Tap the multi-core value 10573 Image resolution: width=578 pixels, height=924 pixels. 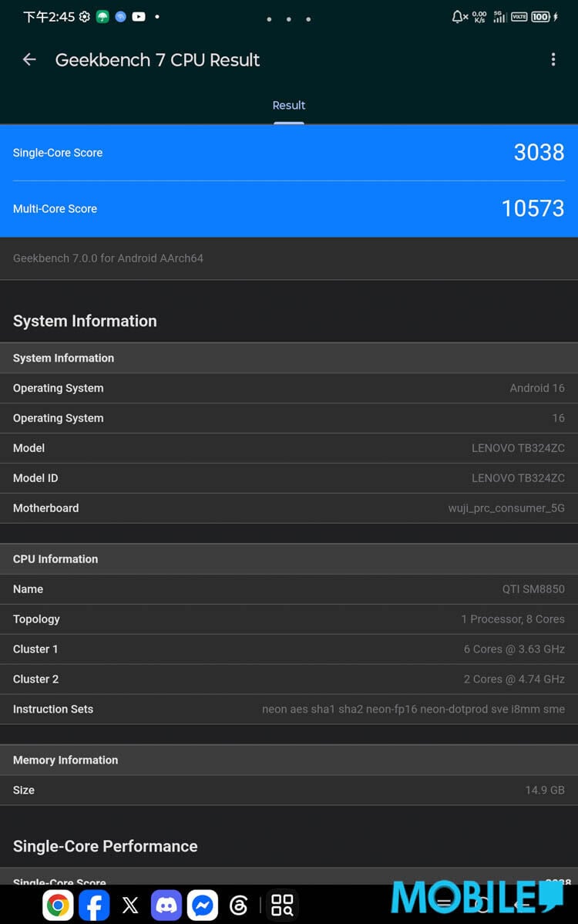533,208
